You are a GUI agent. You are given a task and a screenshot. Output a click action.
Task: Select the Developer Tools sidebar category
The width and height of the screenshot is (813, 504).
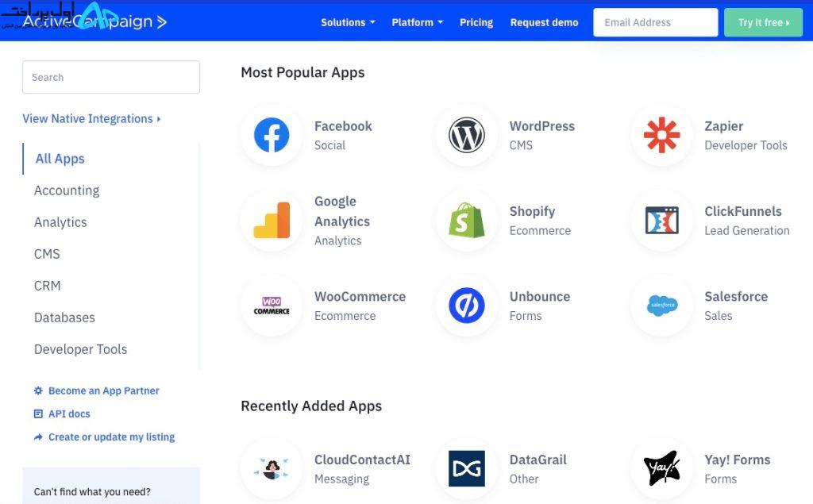click(80, 349)
